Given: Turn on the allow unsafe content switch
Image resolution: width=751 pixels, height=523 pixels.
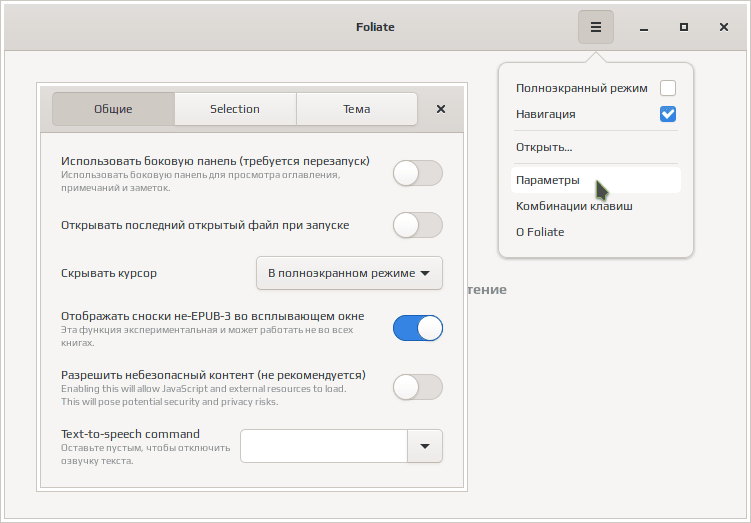Looking at the screenshot, I should (417, 387).
